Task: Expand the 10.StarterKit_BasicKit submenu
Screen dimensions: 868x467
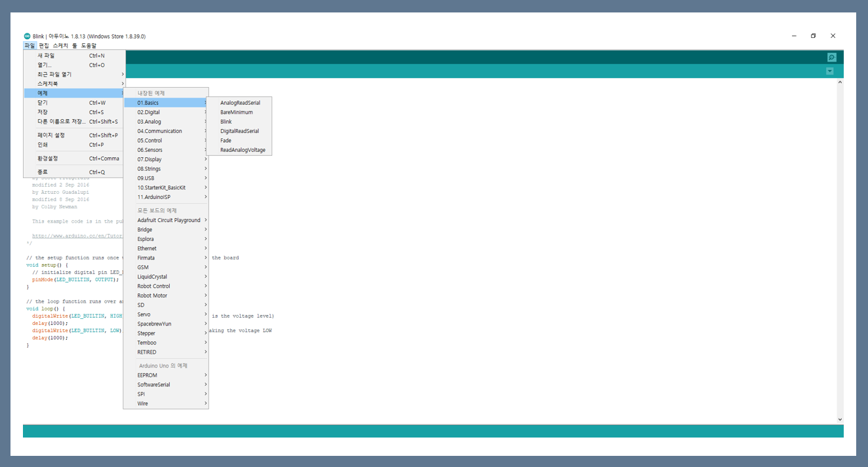Action: point(166,187)
